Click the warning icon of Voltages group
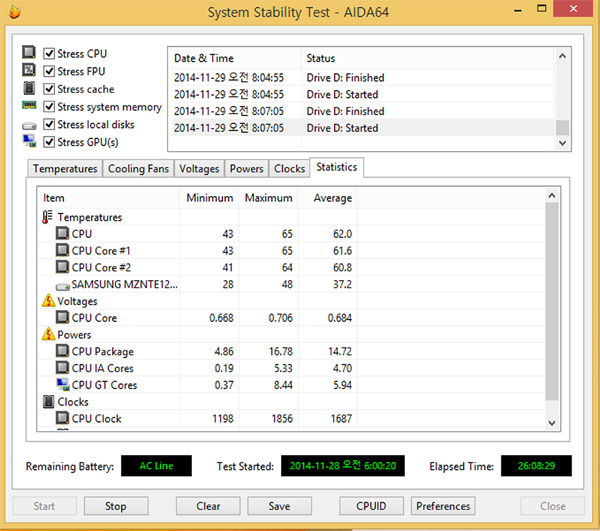600x531 pixels. (x=49, y=301)
